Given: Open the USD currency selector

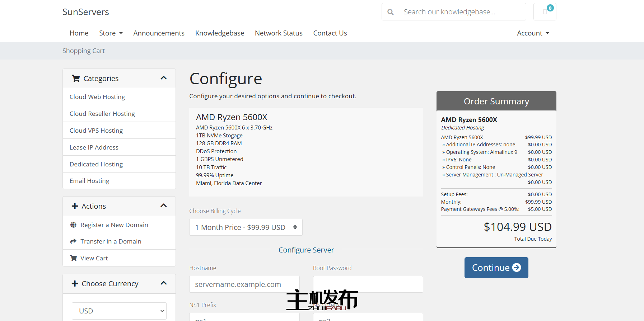Looking at the screenshot, I should pyautogui.click(x=119, y=311).
